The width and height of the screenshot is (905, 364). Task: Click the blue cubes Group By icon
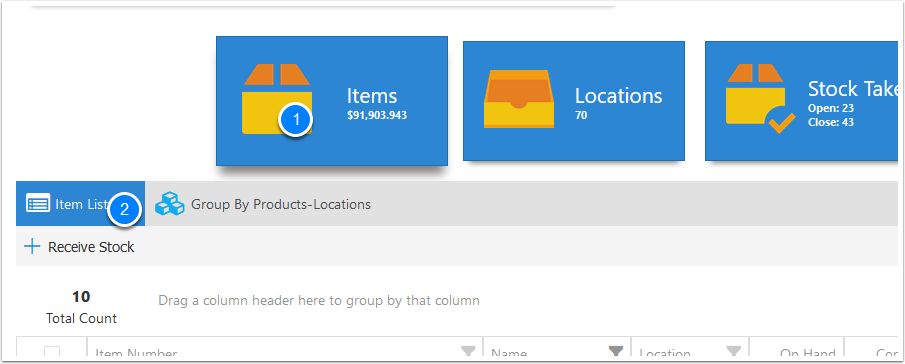click(170, 204)
